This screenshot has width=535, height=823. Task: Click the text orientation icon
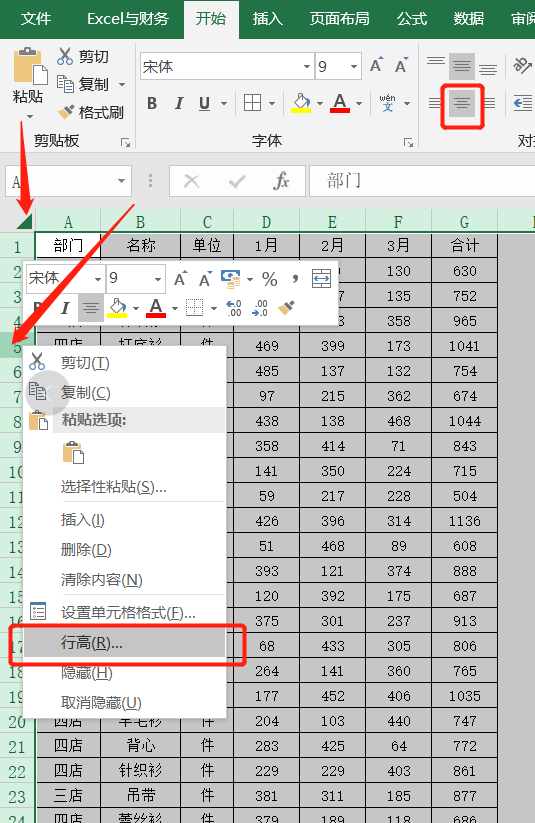(x=522, y=66)
